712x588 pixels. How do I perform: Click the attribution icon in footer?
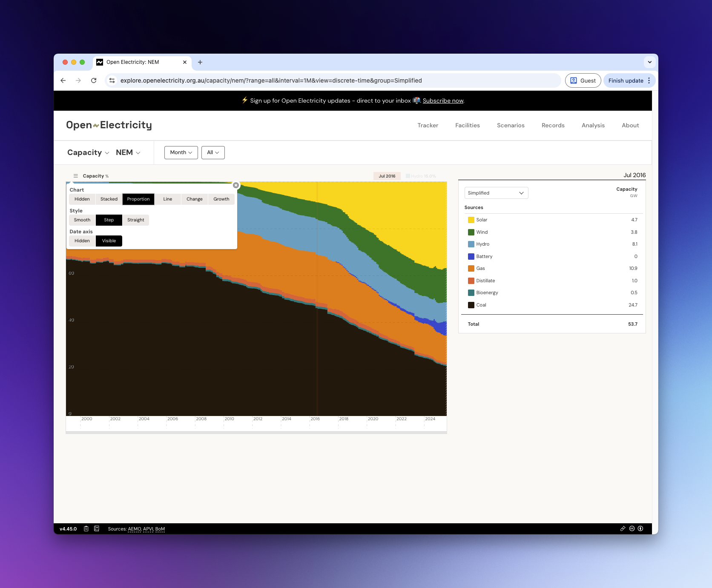coord(640,529)
